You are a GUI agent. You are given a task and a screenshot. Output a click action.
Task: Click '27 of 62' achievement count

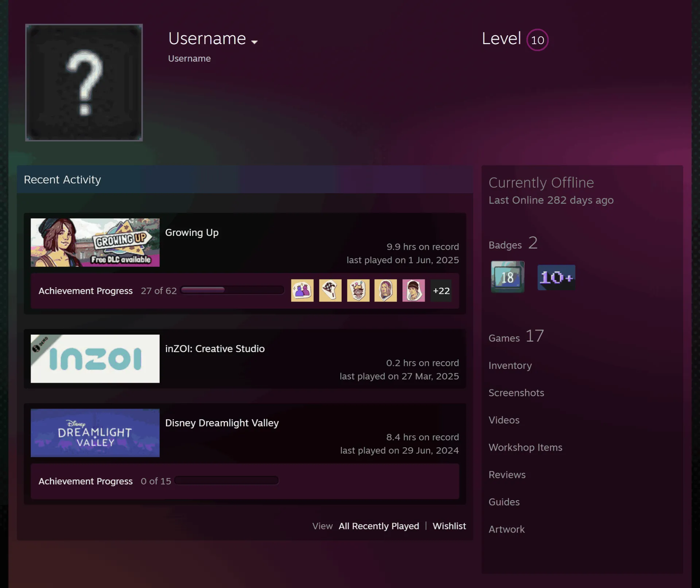click(159, 291)
